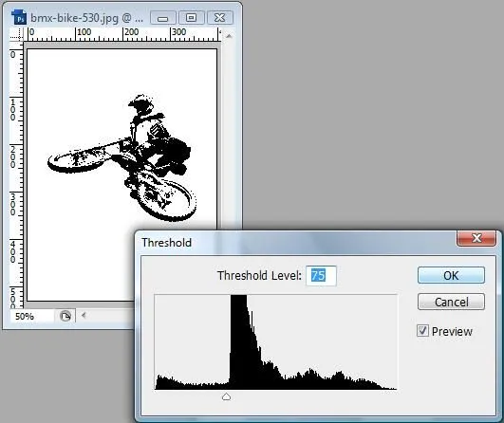The image size is (504, 423).
Task: Cancel the Threshold dialog
Action: click(451, 302)
